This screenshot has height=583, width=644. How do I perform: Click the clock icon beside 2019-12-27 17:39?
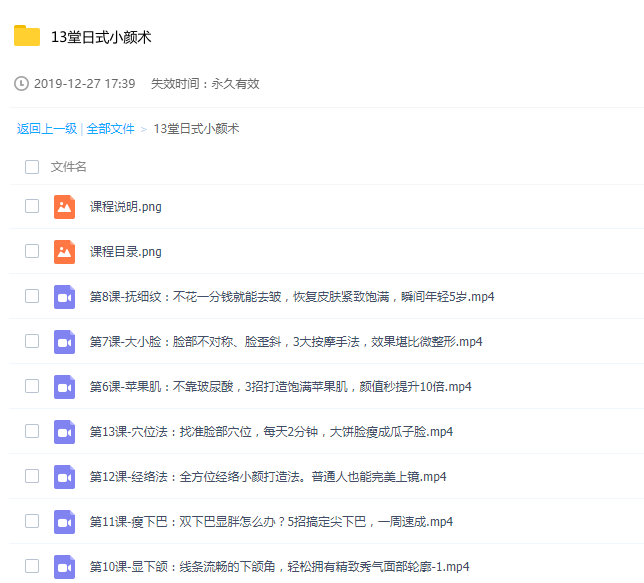[x=21, y=83]
